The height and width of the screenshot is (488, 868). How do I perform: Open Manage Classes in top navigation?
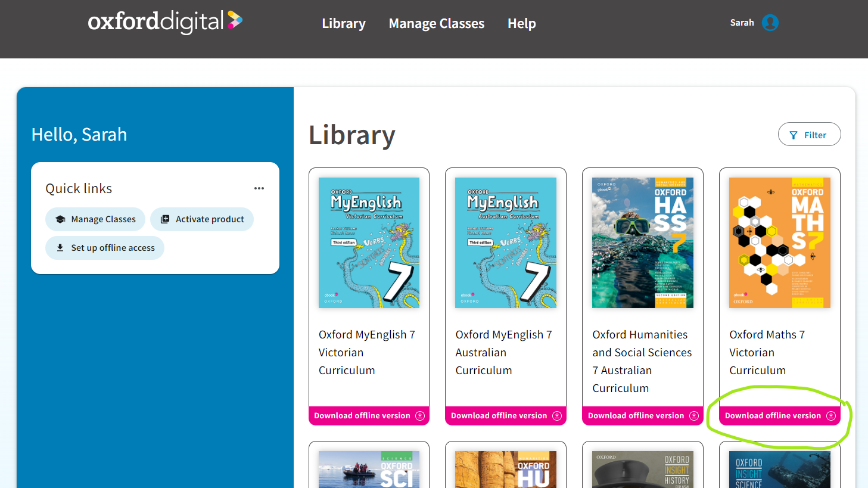436,24
